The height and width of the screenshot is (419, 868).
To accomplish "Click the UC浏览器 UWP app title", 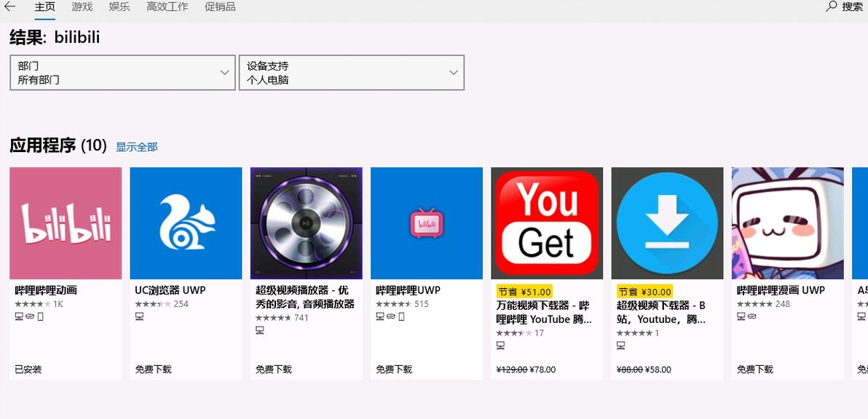I will pyautogui.click(x=170, y=290).
